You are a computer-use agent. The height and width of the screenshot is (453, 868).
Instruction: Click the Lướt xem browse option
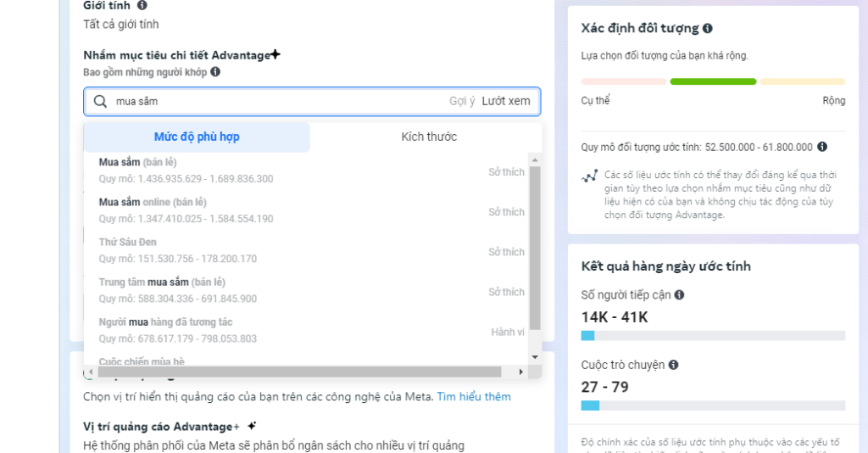click(x=506, y=101)
